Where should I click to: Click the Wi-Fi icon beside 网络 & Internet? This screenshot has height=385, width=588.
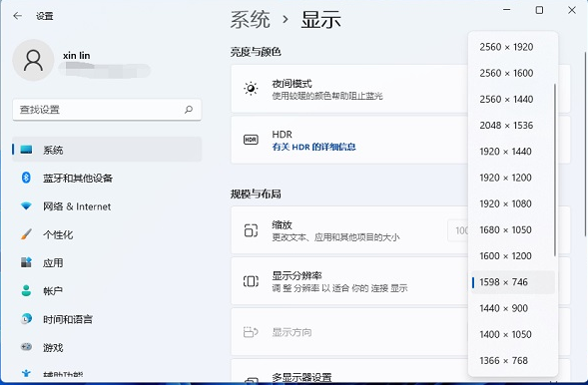[26, 206]
